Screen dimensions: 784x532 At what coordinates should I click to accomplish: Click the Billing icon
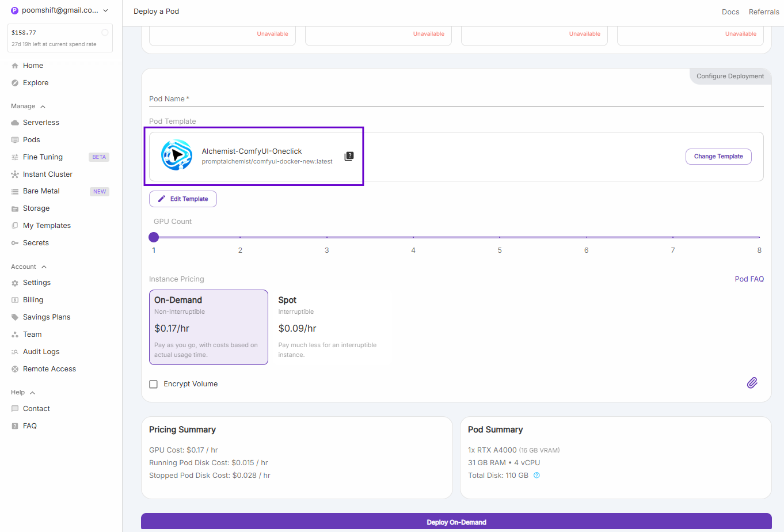15,300
